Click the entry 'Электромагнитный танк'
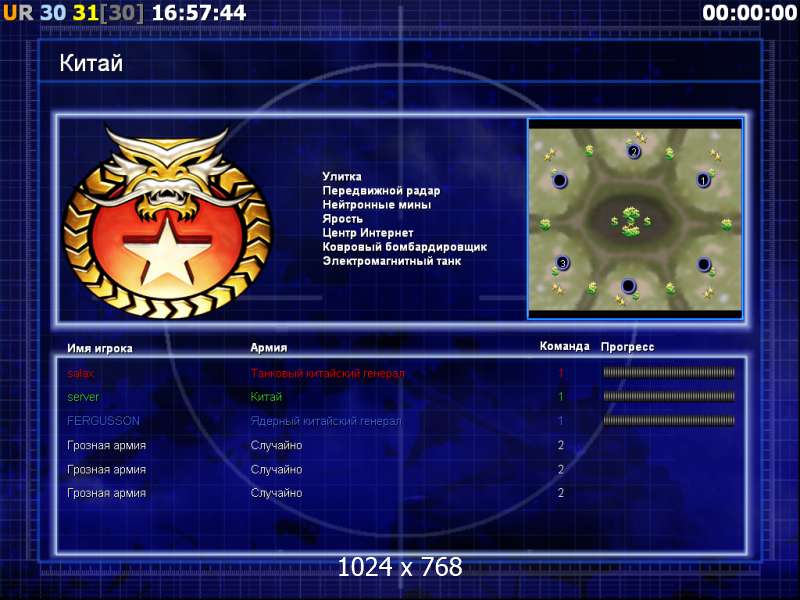Viewport: 800px width, 600px height. (x=391, y=261)
